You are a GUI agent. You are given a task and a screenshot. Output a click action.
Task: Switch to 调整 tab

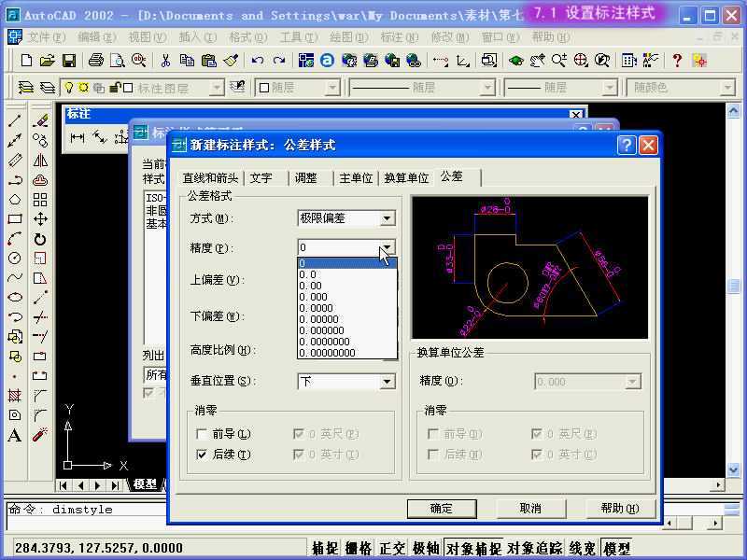tap(306, 178)
